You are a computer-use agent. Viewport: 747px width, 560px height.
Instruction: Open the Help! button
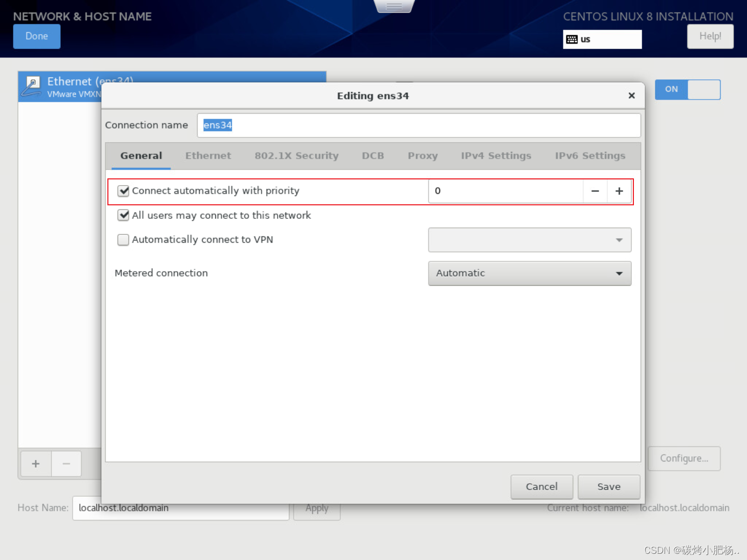pyautogui.click(x=710, y=36)
